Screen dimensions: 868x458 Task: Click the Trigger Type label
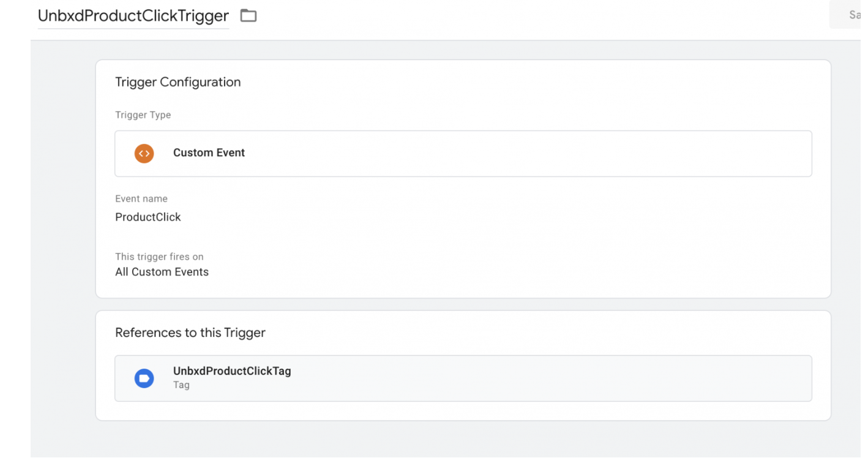(143, 115)
